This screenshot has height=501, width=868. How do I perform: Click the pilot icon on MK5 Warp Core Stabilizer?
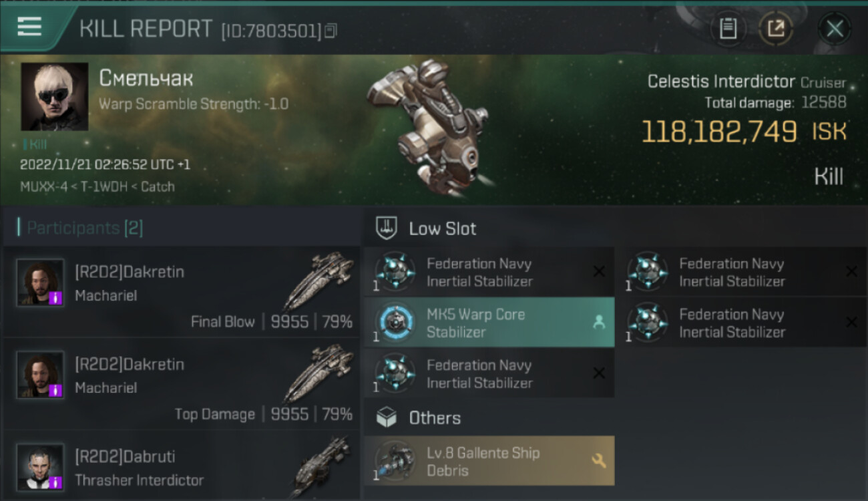pyautogui.click(x=598, y=323)
